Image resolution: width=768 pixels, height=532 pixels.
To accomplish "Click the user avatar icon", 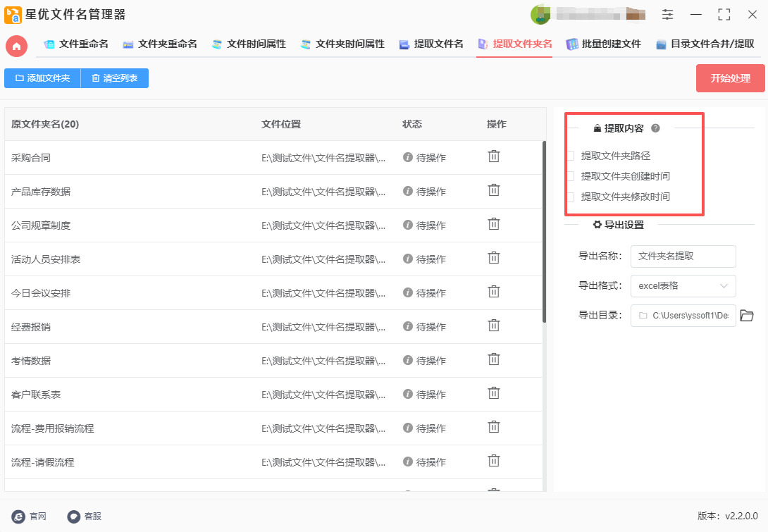I will click(540, 15).
